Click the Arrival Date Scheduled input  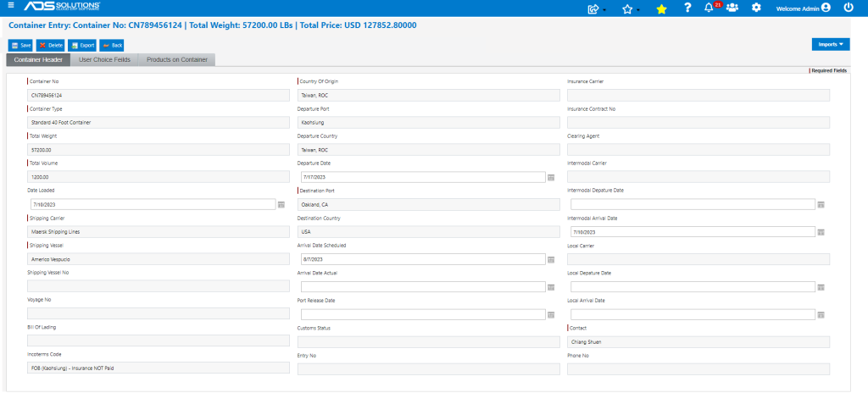(x=424, y=259)
